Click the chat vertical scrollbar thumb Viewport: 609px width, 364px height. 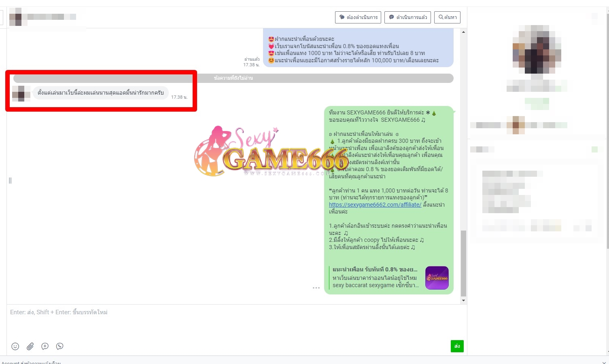pyautogui.click(x=463, y=263)
